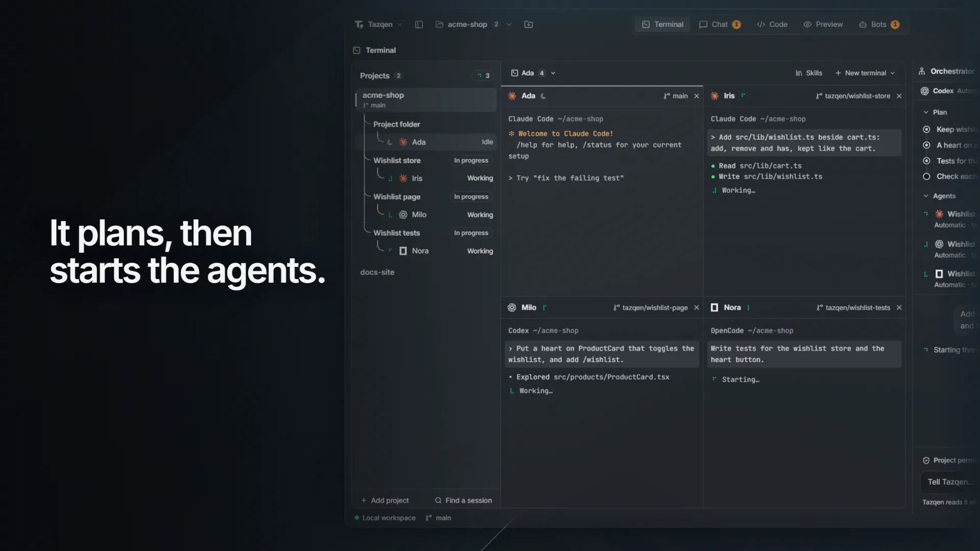Toggle the sidebar panel icon
Image resolution: width=980 pixels, height=551 pixels.
coord(419,24)
